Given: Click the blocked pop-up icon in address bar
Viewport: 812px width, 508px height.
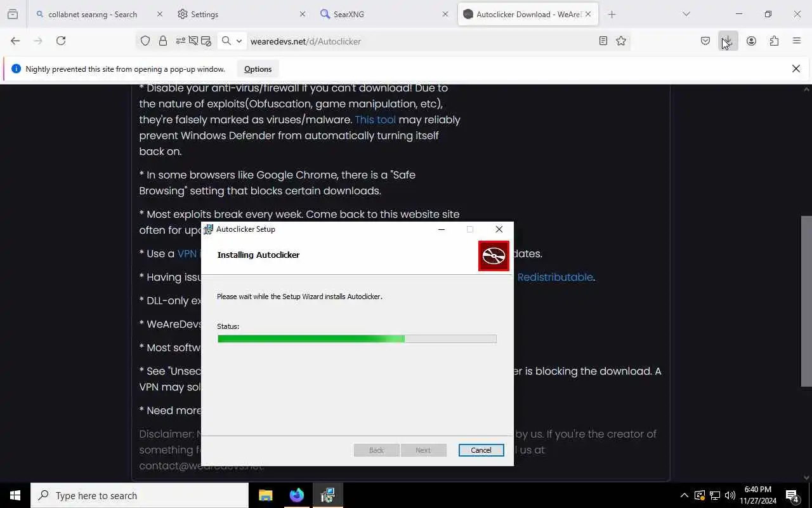Looking at the screenshot, I should pyautogui.click(x=206, y=41).
